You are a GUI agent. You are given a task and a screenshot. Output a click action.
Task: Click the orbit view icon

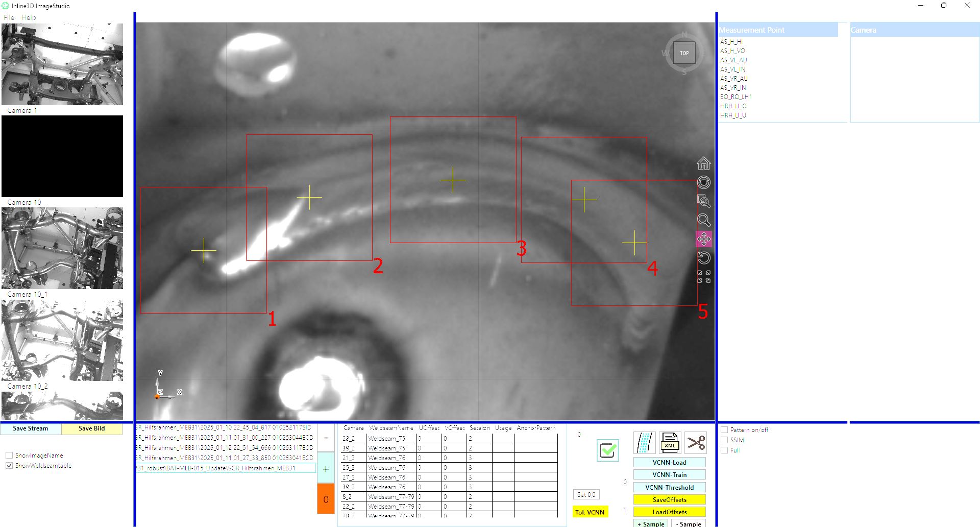coord(704,182)
